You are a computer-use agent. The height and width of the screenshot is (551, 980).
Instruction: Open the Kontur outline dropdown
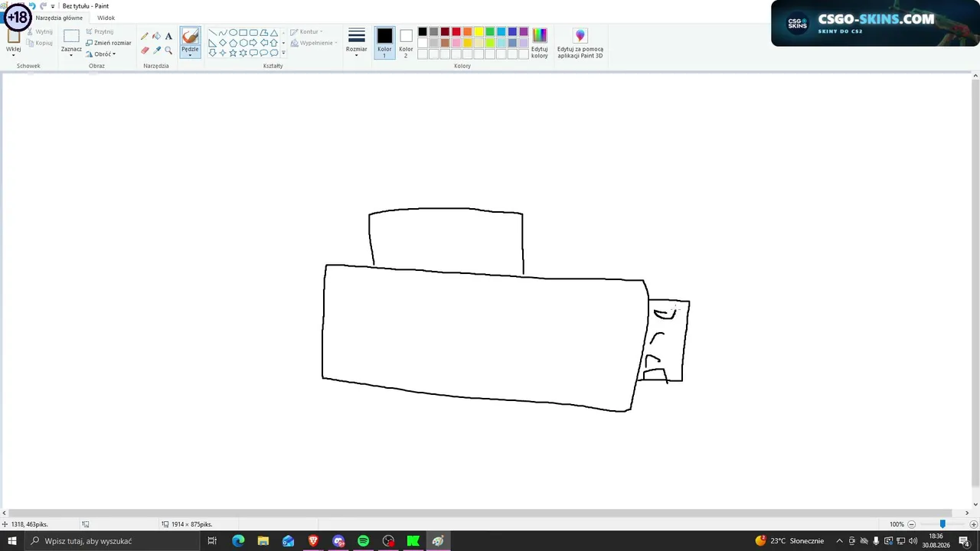point(306,32)
